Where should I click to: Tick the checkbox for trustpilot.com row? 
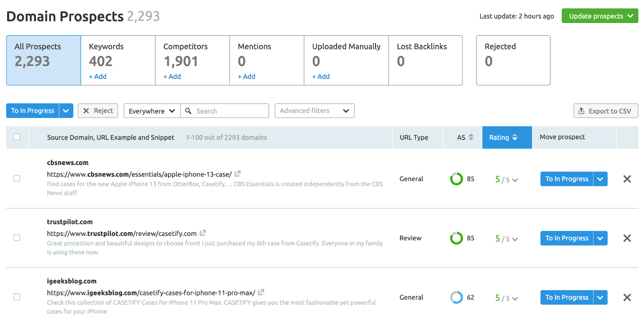pos(17,237)
